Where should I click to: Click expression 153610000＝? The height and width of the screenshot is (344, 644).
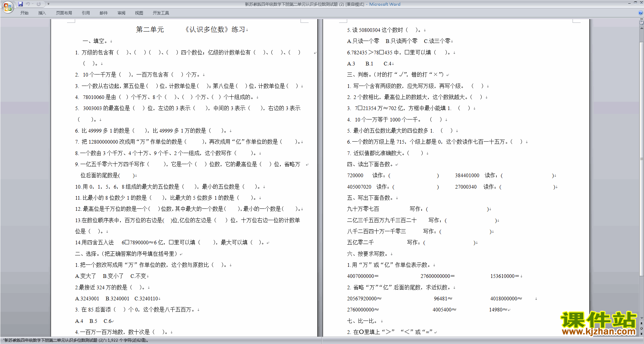504,276
